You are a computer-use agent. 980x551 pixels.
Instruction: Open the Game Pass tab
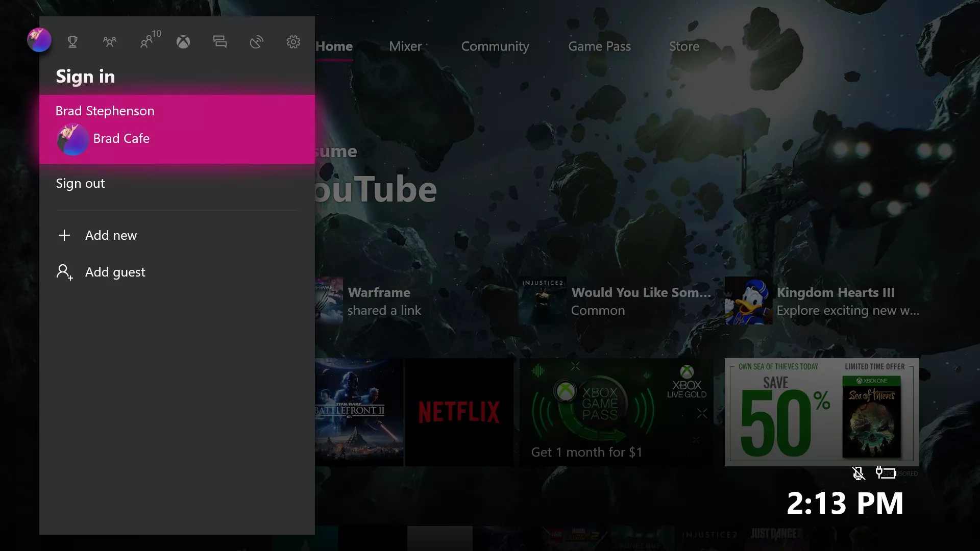tap(599, 46)
